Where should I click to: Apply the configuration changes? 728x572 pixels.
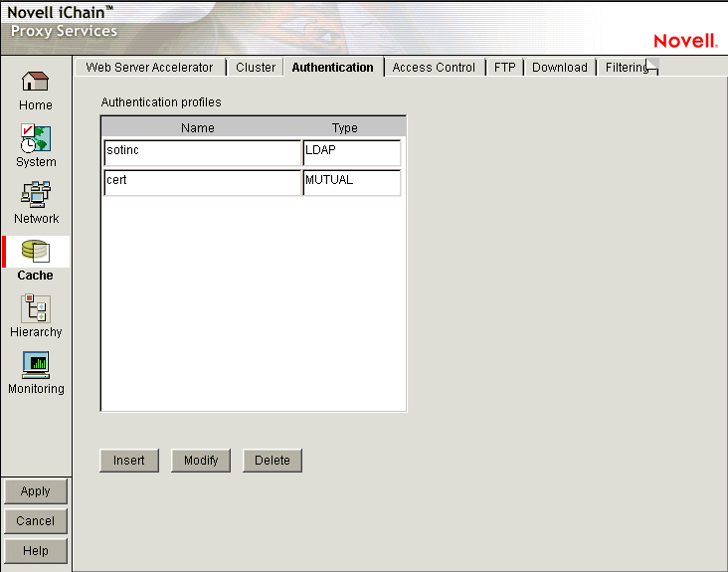[36, 491]
